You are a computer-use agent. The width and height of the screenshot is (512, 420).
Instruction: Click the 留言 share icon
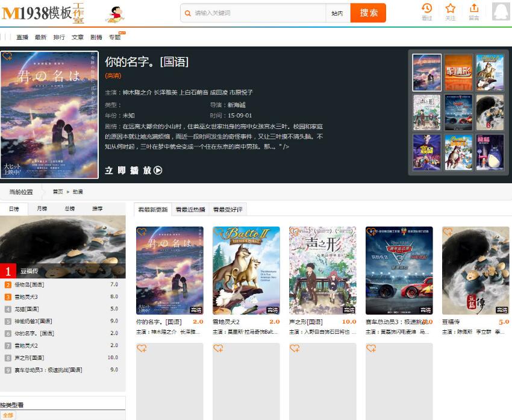(474, 10)
